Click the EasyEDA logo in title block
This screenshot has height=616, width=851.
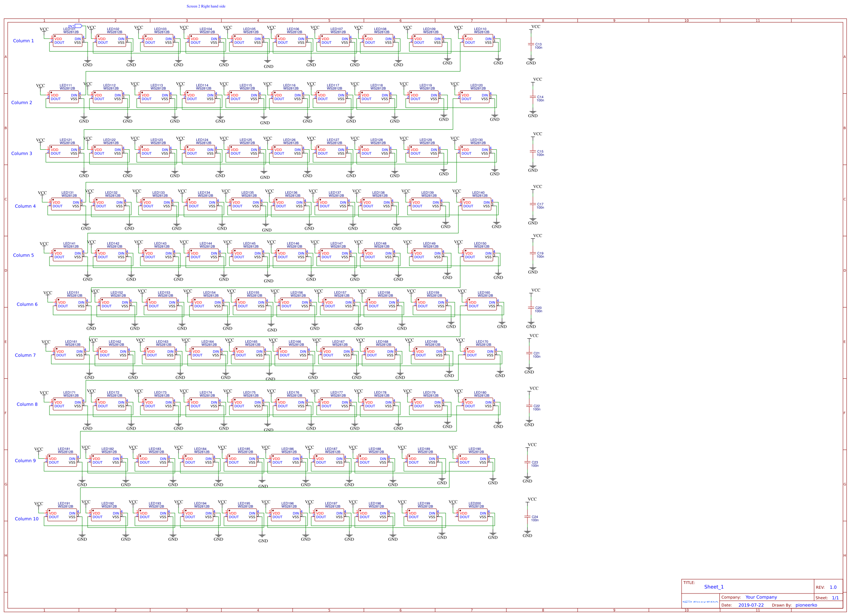[x=700, y=602]
